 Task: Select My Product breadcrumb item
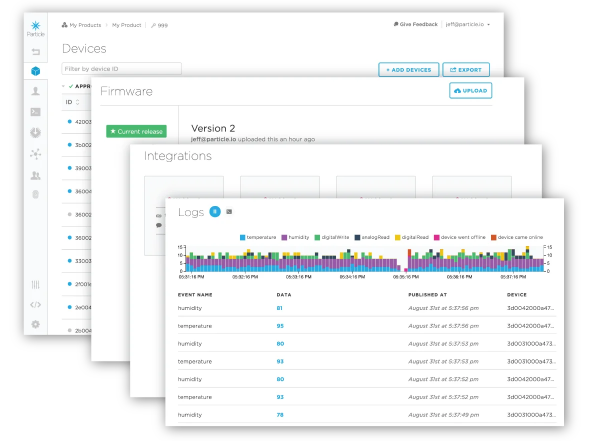pos(127,23)
